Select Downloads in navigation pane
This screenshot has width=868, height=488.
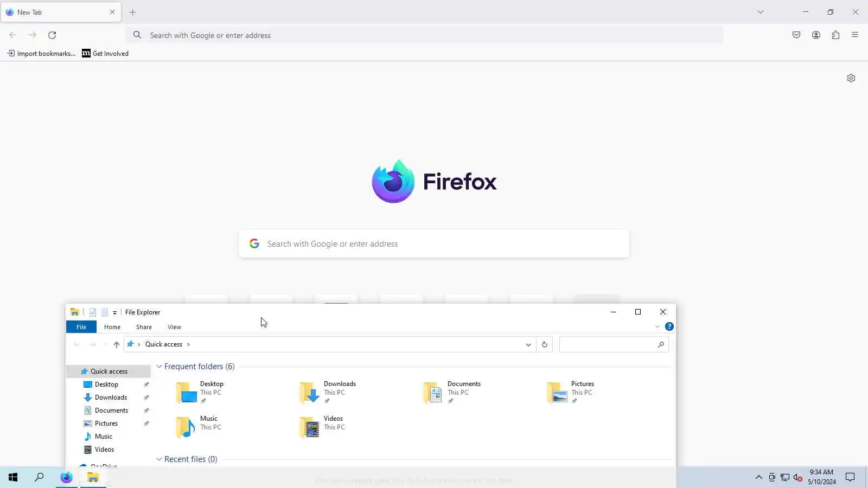pyautogui.click(x=111, y=397)
